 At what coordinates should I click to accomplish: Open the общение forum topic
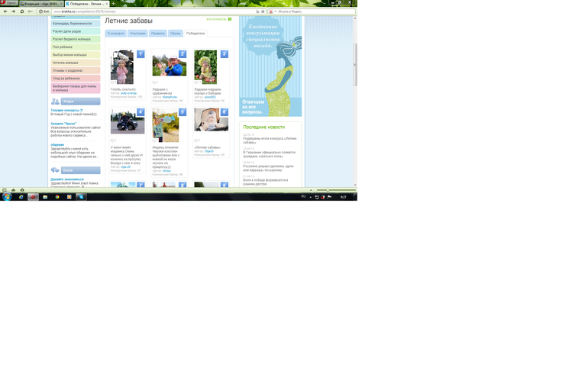coord(57,144)
